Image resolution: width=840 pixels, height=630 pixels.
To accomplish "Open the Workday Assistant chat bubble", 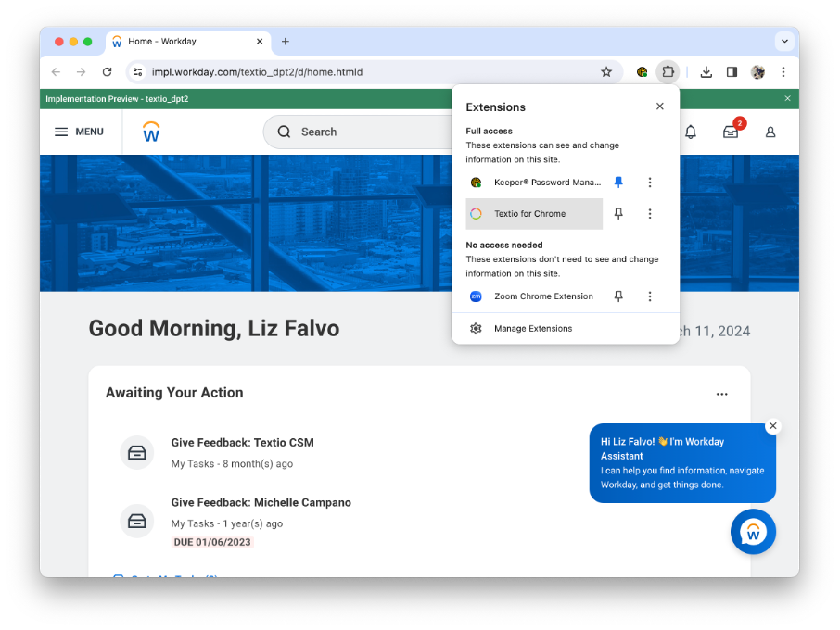I will (x=753, y=532).
